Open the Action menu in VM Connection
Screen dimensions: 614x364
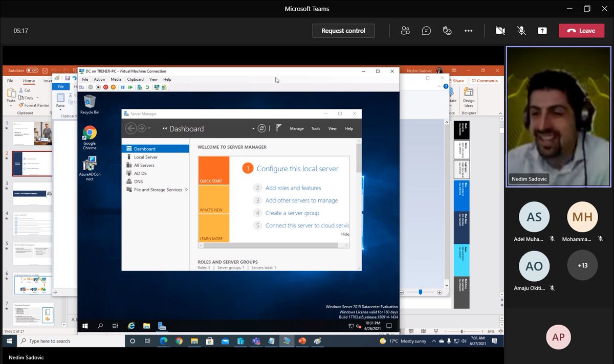[x=99, y=80]
